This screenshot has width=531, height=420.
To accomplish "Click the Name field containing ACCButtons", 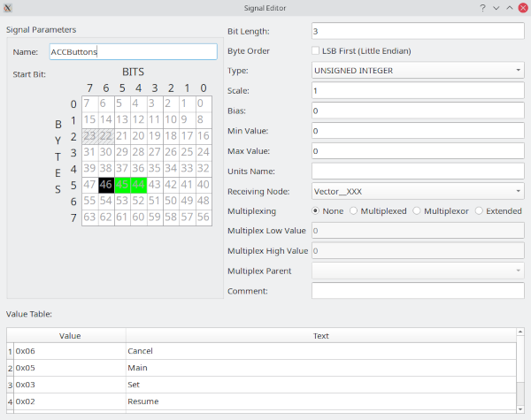I will pyautogui.click(x=133, y=52).
